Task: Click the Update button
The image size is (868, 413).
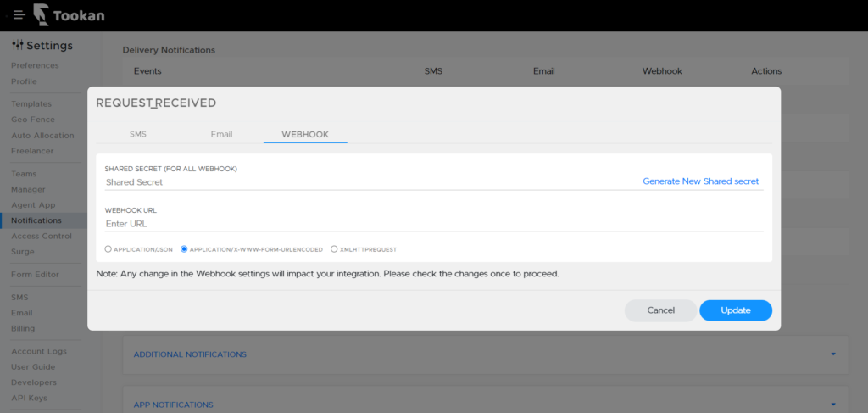Action: (736, 310)
